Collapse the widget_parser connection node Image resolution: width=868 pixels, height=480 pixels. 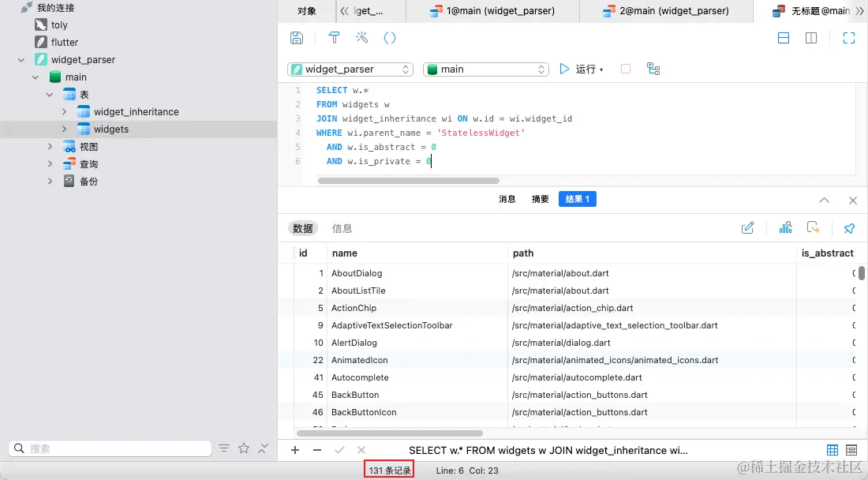(21, 60)
